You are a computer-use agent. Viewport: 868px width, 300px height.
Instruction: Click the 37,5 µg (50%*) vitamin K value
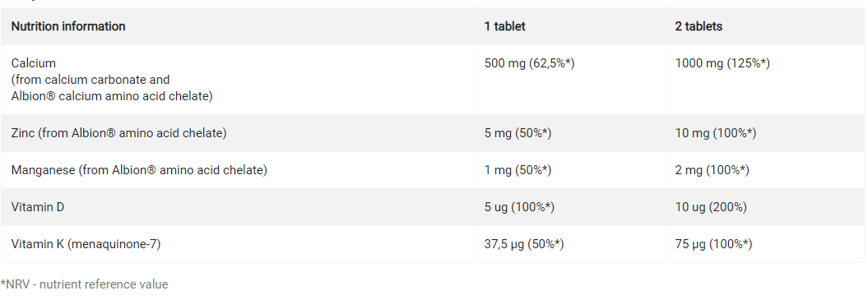(x=523, y=243)
